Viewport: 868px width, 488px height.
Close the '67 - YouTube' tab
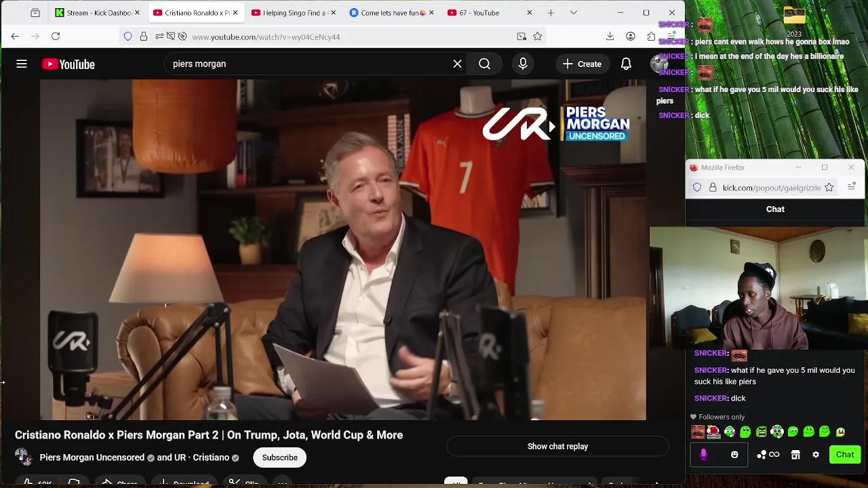click(530, 13)
